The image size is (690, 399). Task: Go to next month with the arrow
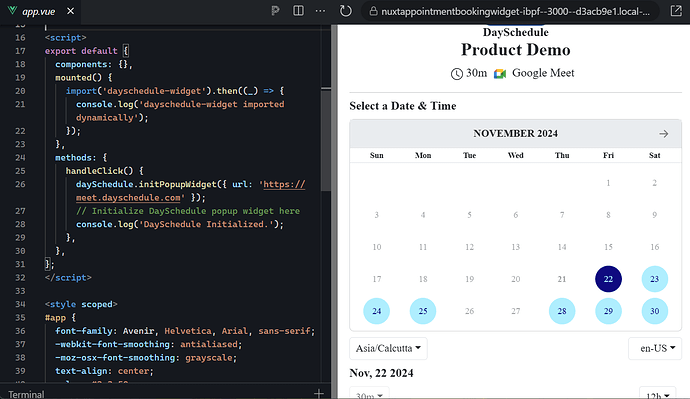pos(664,134)
